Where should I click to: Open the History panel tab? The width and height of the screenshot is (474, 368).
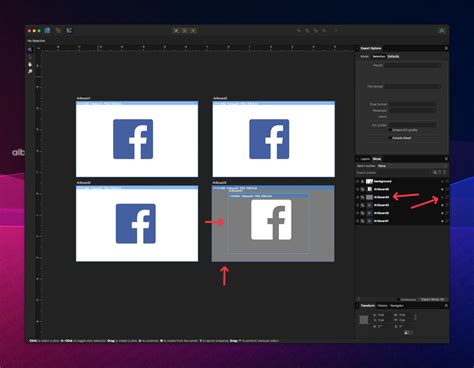pyautogui.click(x=382, y=305)
